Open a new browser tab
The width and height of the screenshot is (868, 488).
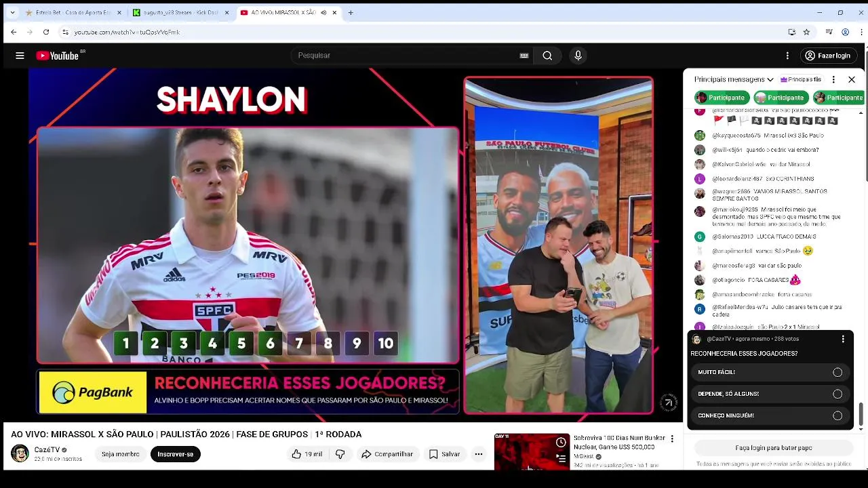351,12
